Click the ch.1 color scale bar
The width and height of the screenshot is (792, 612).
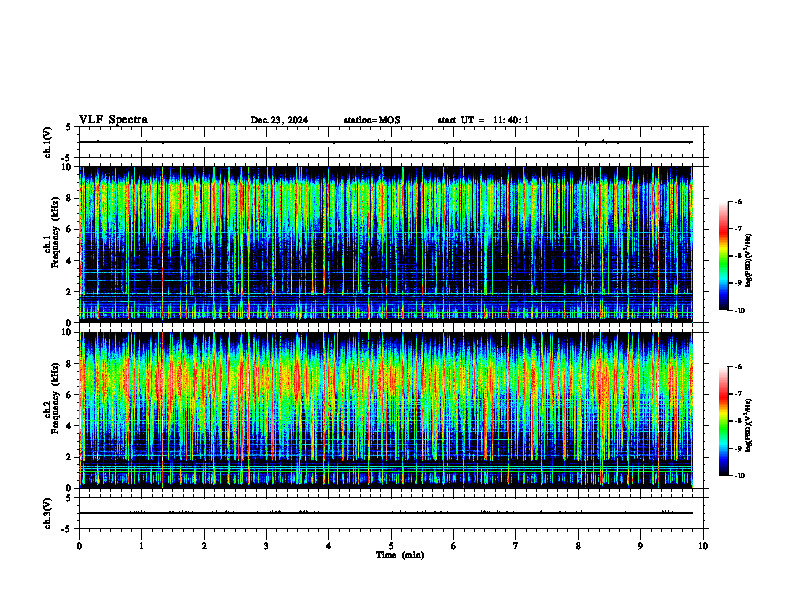(724, 256)
